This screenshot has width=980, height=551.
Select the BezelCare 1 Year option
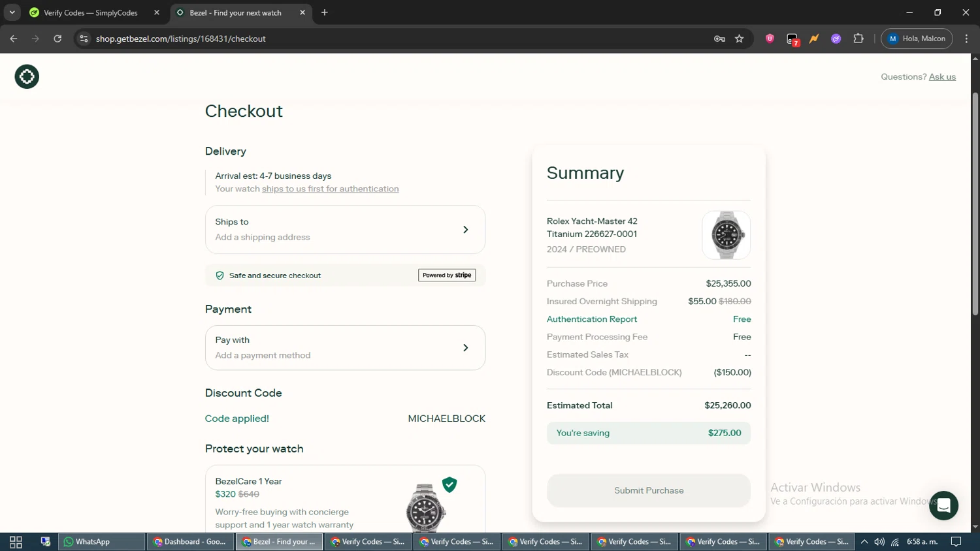(x=345, y=499)
